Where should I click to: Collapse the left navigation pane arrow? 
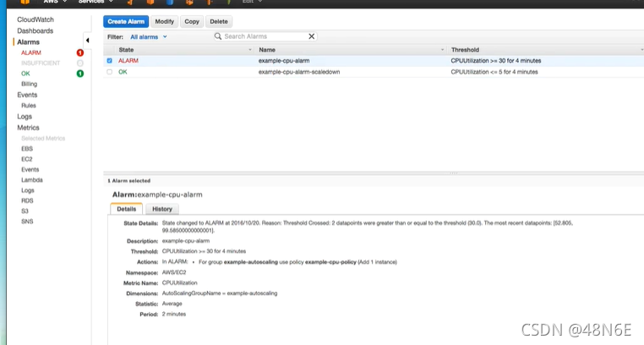click(x=87, y=41)
